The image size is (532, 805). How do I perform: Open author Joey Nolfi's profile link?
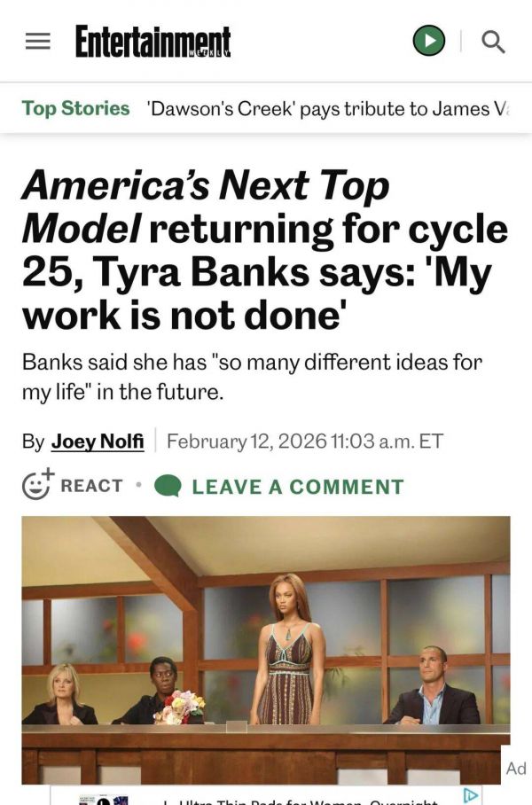(98, 441)
